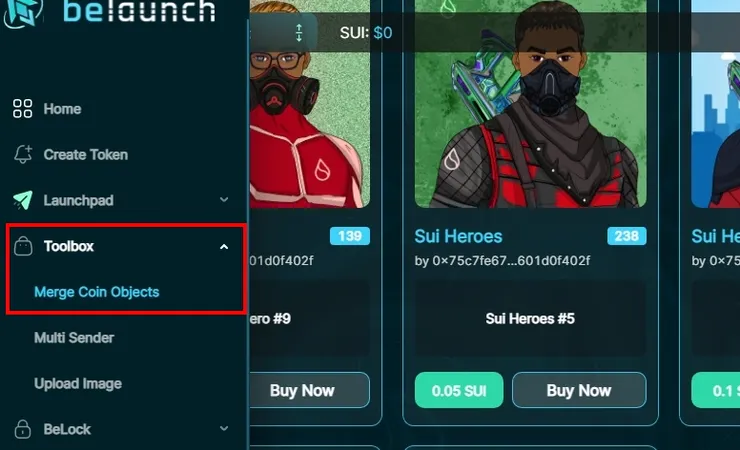
Task: Click the 0.05 SUI price button
Action: 459,390
